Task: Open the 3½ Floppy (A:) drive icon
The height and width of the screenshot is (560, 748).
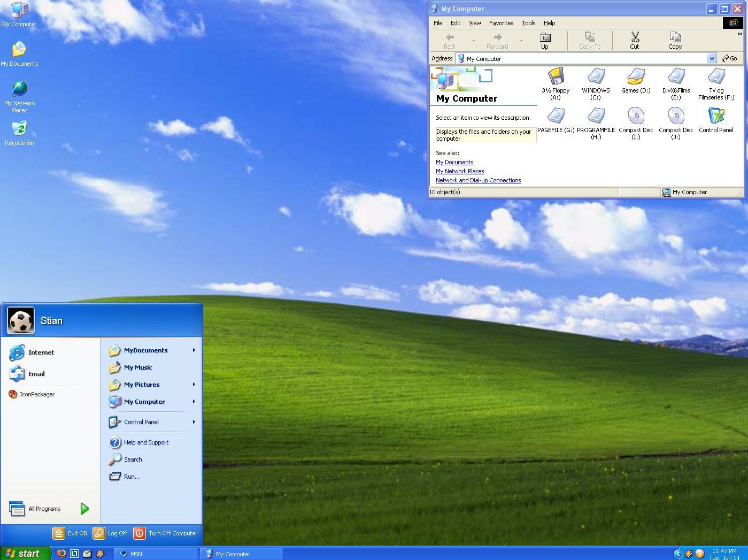Action: tap(556, 76)
